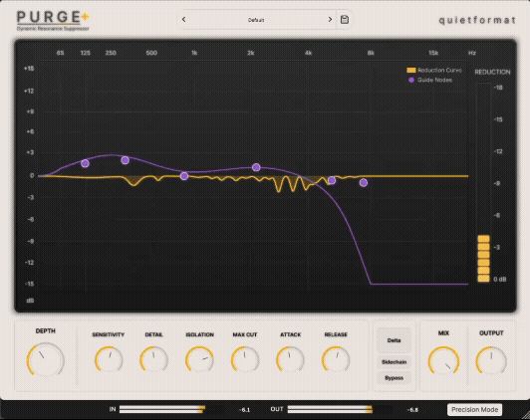Select the guide node between 4k and 8k

(x=332, y=180)
